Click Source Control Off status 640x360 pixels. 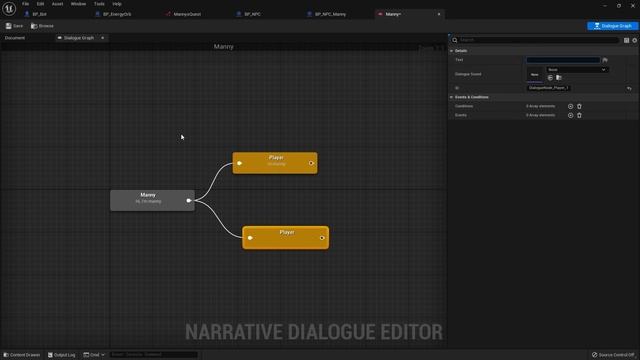coord(613,355)
